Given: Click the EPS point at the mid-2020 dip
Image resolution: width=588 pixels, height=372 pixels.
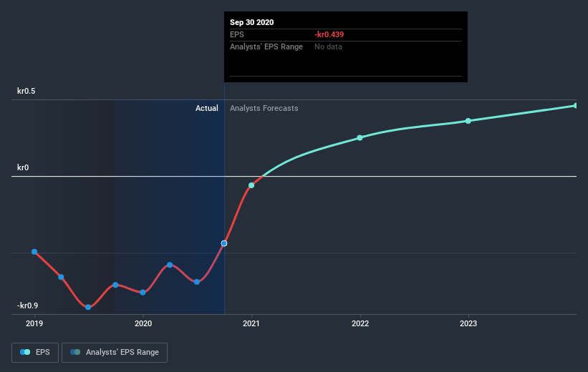Looking at the screenshot, I should (x=197, y=282).
